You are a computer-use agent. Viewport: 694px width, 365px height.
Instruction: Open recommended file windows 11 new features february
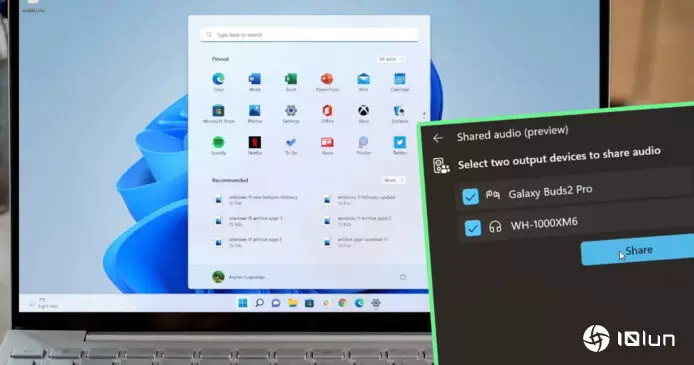click(257, 200)
